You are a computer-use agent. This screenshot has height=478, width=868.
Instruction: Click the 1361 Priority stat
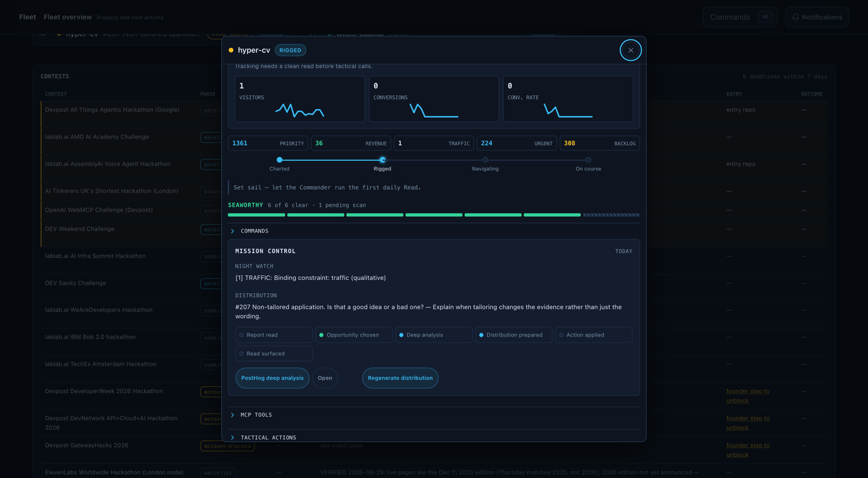coord(268,143)
